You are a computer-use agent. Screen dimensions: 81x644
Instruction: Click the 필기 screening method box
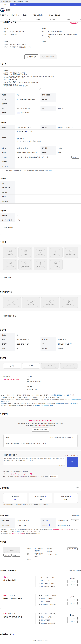[x=50, y=366]
